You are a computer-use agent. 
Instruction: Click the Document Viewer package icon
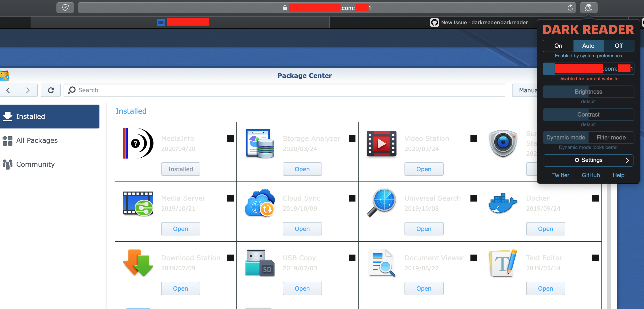point(382,263)
